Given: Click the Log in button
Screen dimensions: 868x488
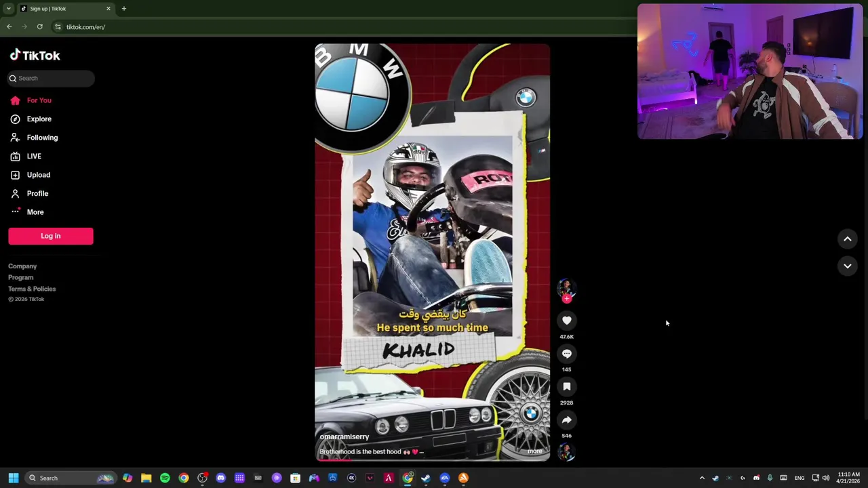Looking at the screenshot, I should (x=51, y=236).
